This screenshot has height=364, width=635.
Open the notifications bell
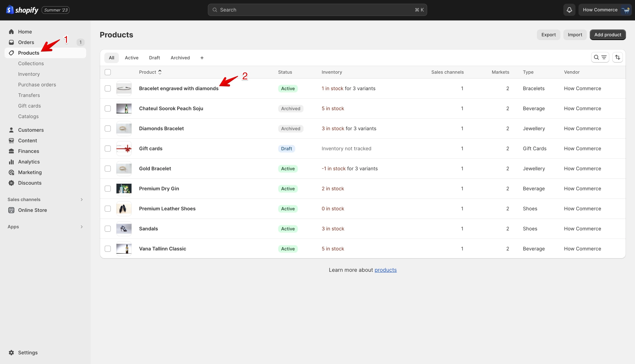pos(569,10)
